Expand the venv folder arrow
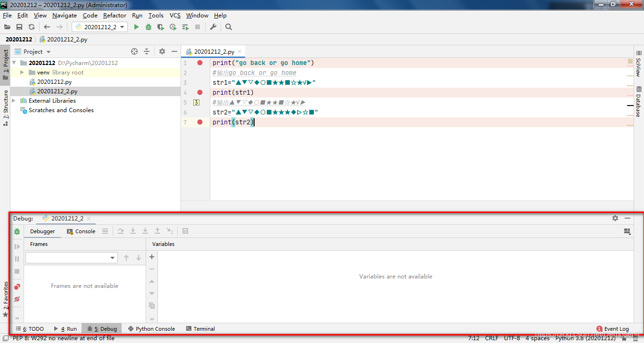Screen dimensions: 644x343 point(22,73)
